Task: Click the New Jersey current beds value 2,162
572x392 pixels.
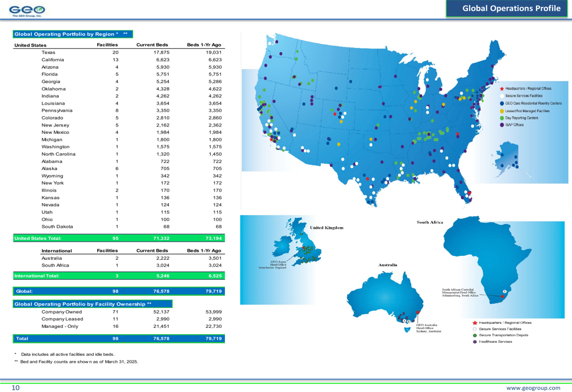Action: [x=162, y=125]
